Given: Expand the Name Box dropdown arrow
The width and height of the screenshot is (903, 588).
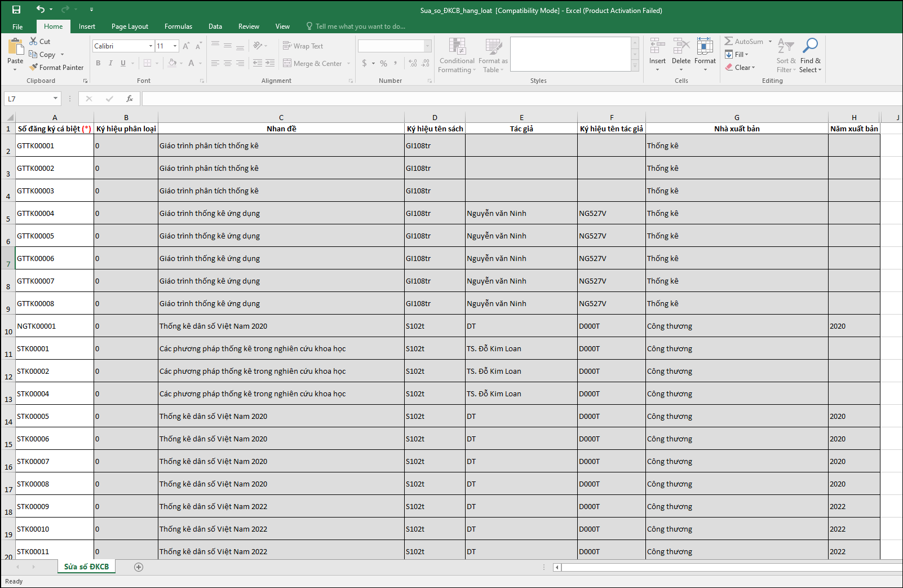Looking at the screenshot, I should (x=55, y=99).
